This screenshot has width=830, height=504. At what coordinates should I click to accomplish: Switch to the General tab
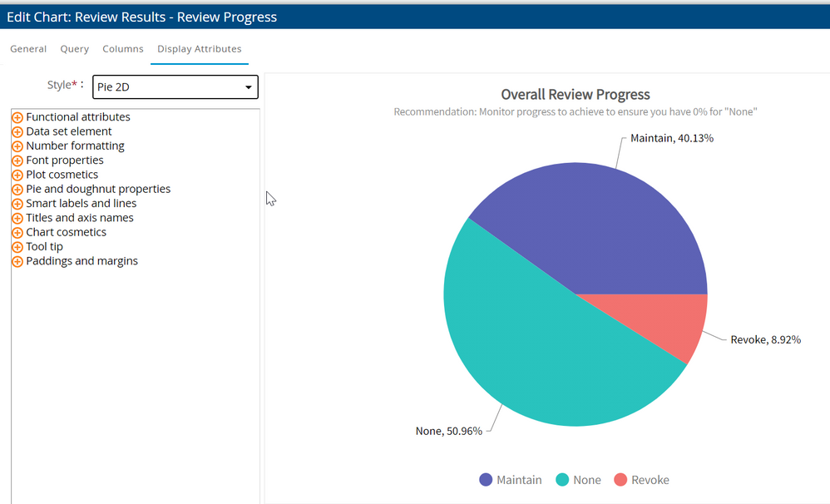pos(28,49)
